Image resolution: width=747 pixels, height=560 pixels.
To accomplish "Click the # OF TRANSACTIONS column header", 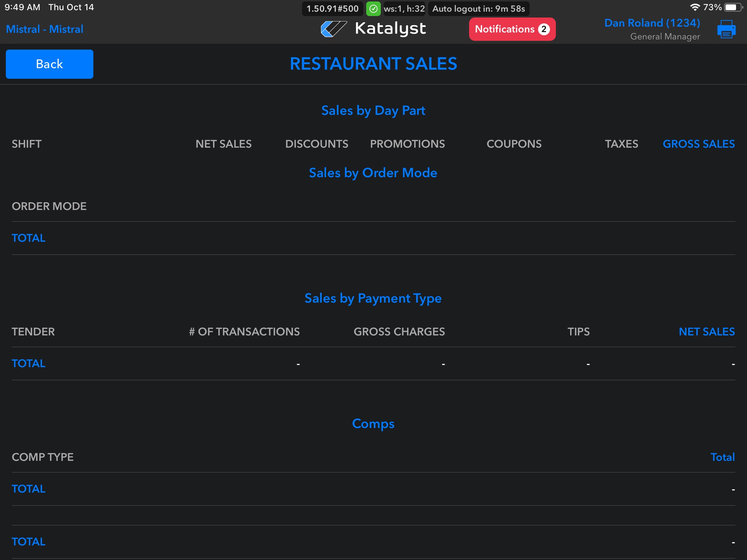I will click(244, 332).
